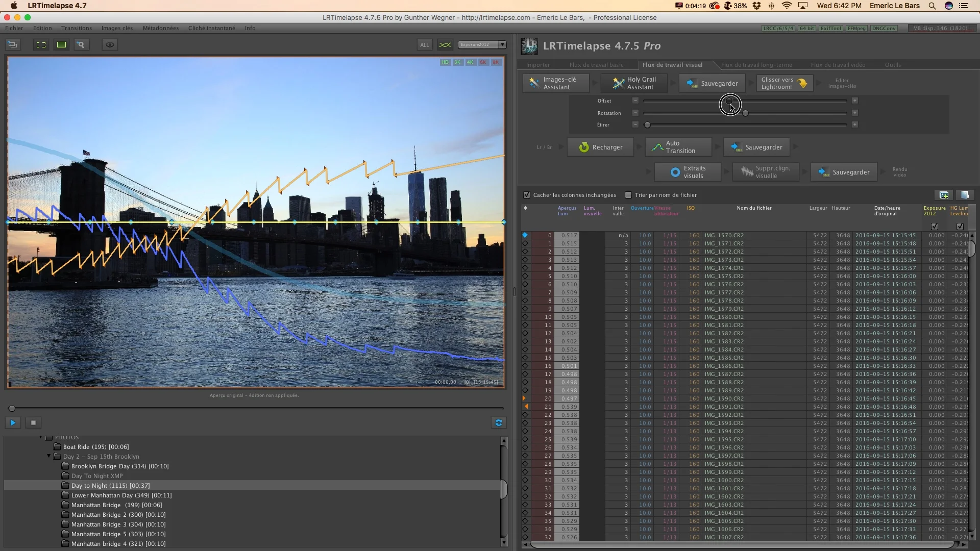Click the preview timeline scrubber handle

[x=12, y=408]
